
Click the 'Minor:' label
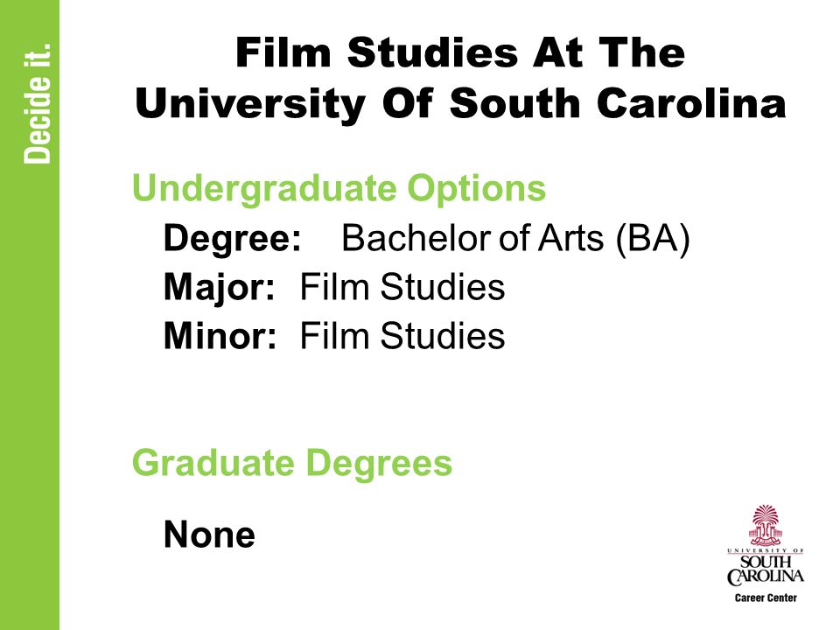[x=220, y=336]
